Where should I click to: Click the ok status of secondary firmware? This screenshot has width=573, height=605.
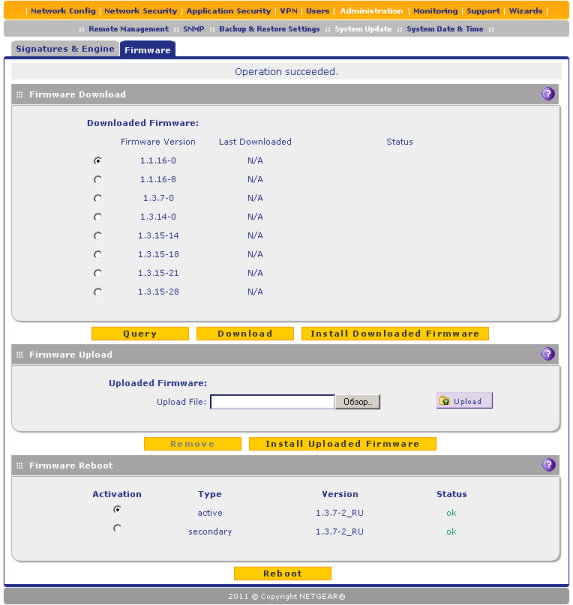tap(451, 532)
